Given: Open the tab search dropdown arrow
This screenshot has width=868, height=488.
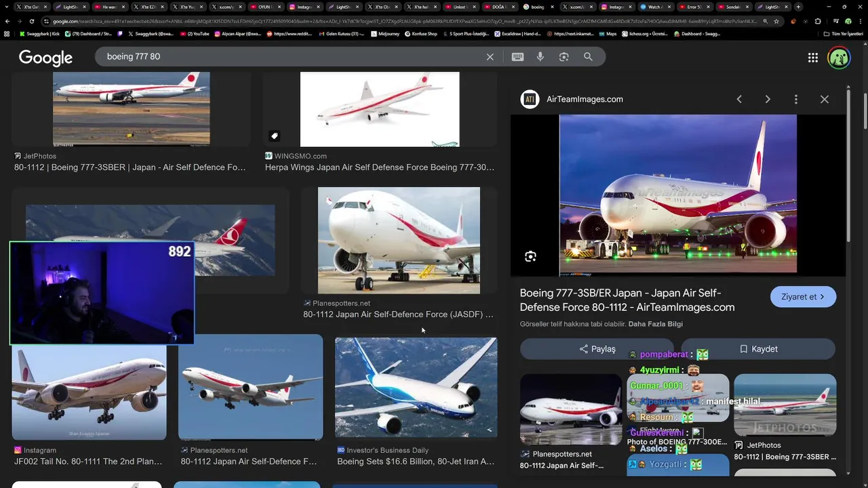Looking at the screenshot, I should [7, 7].
